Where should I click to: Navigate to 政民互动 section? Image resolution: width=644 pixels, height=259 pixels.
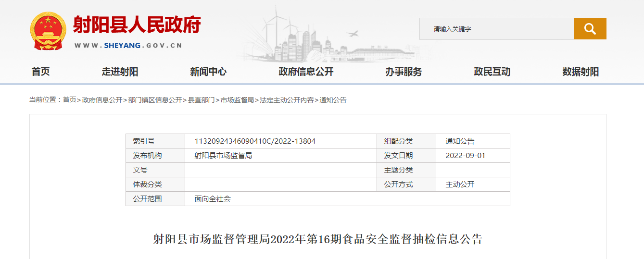(x=492, y=72)
